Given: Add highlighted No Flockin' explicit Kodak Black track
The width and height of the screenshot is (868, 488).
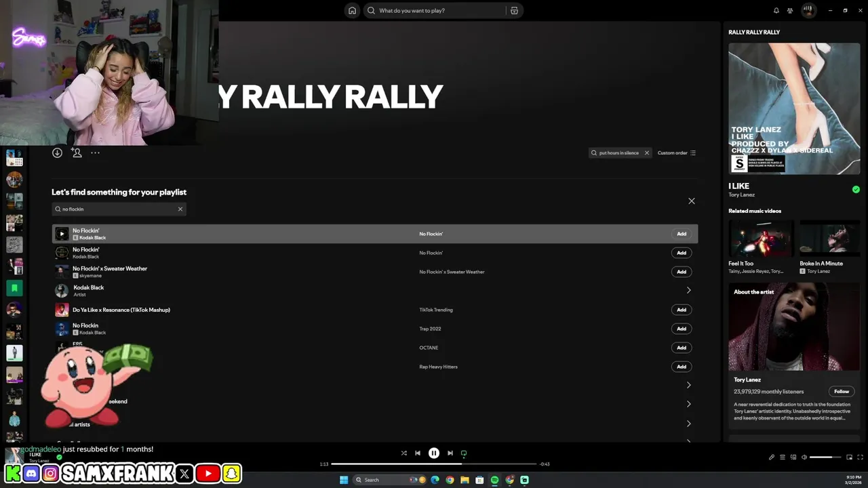Looking at the screenshot, I should 682,234.
